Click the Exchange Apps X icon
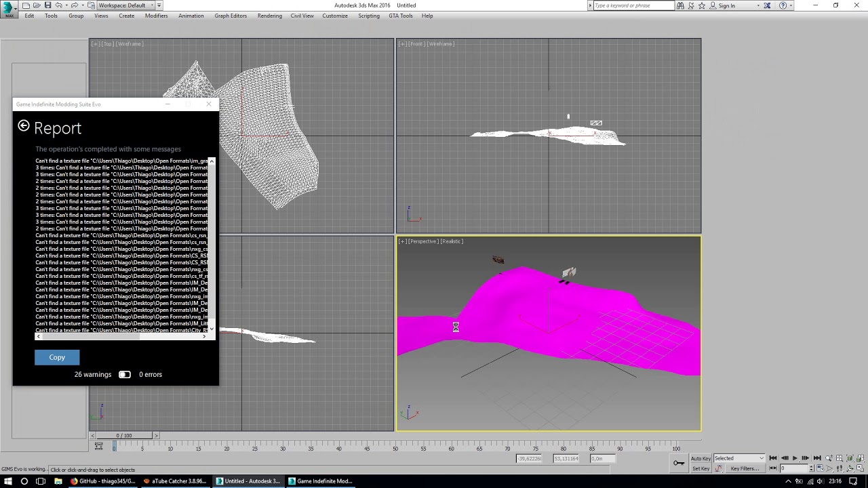Image resolution: width=868 pixels, height=488 pixels. pyautogui.click(x=767, y=5)
